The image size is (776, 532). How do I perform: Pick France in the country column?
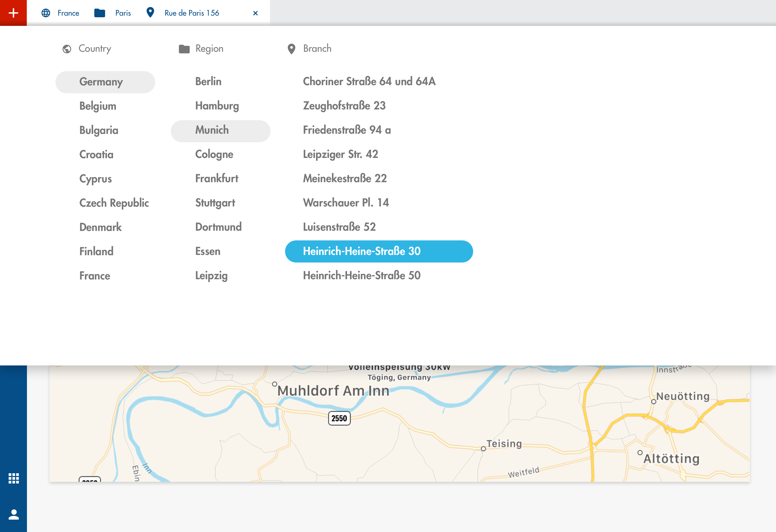tap(95, 276)
